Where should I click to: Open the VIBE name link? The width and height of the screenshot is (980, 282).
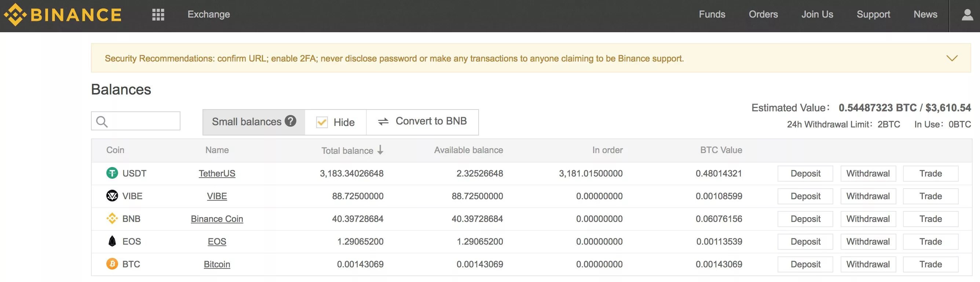click(x=217, y=196)
